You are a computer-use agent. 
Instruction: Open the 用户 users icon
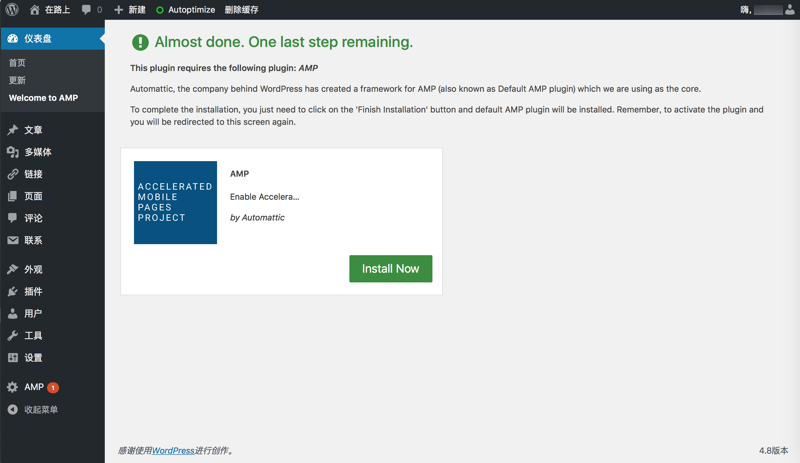point(13,314)
